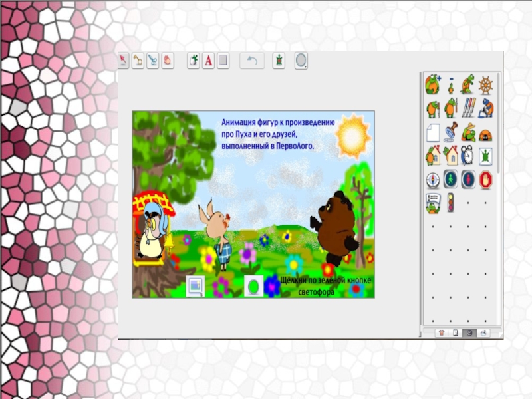Select the red letter A text tool
Image resolution: width=532 pixels, height=399 pixels.
click(208, 61)
